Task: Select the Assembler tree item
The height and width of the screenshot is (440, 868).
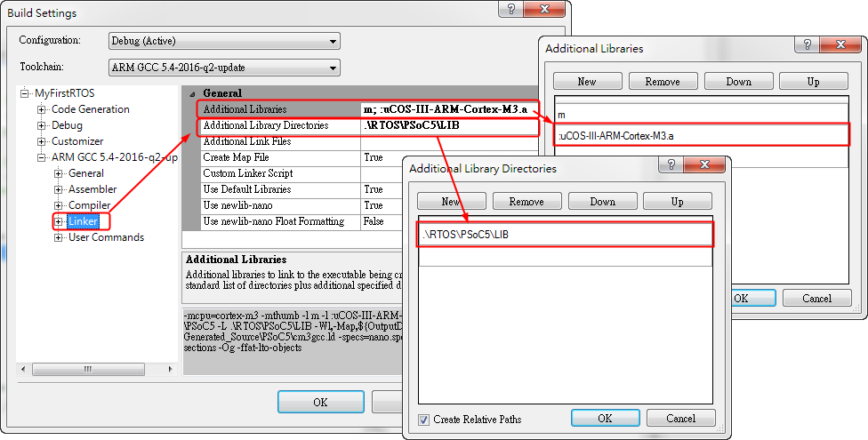Action: tap(92, 189)
